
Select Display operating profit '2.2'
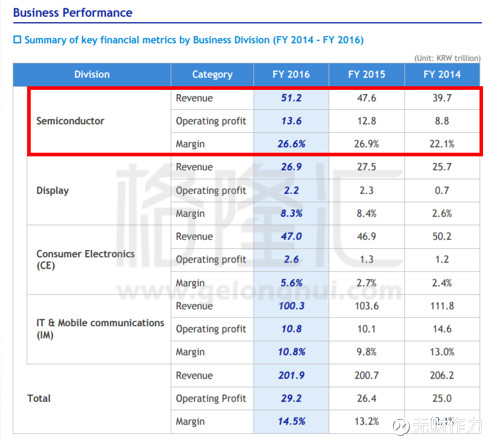[291, 191]
